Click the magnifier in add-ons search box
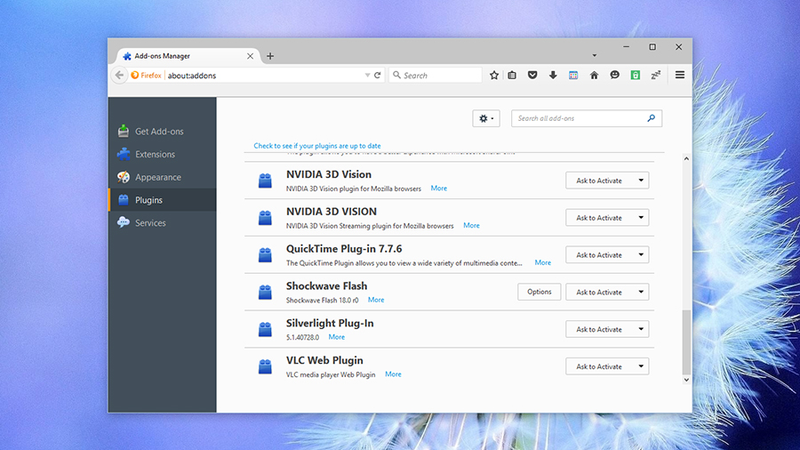The width and height of the screenshot is (800, 450). click(651, 118)
